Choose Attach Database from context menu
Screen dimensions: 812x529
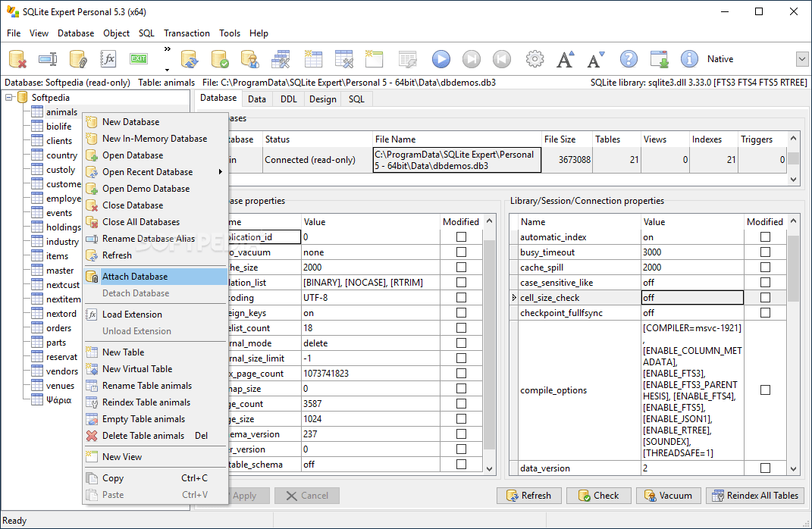(x=155, y=277)
